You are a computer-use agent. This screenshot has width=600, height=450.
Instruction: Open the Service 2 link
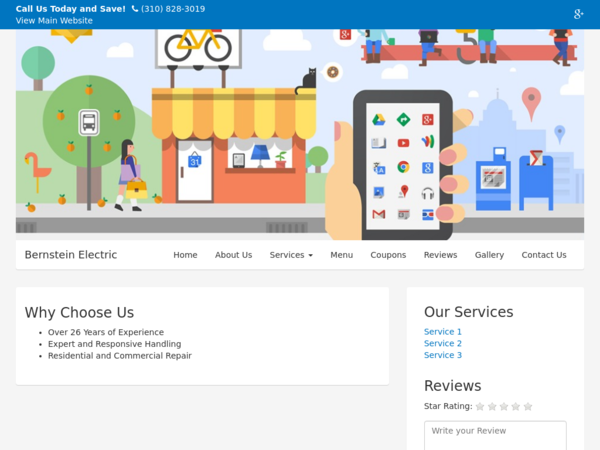click(x=443, y=343)
